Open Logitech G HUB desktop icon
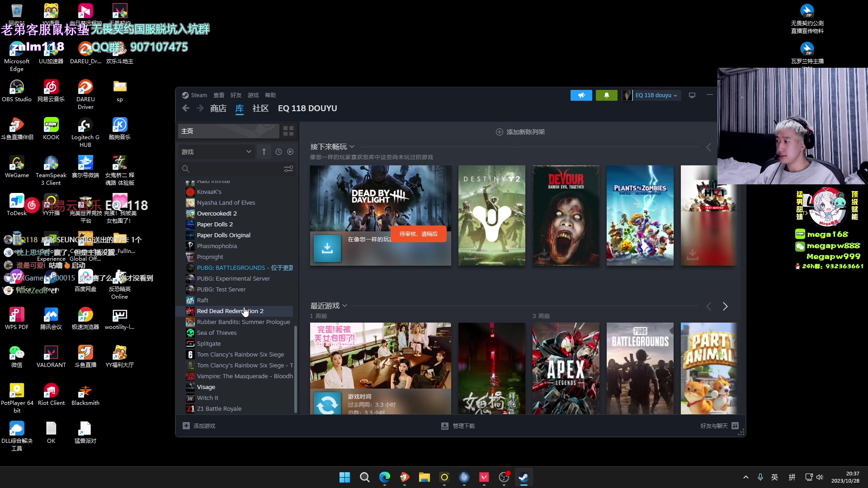This screenshot has height=488, width=868. (x=85, y=132)
